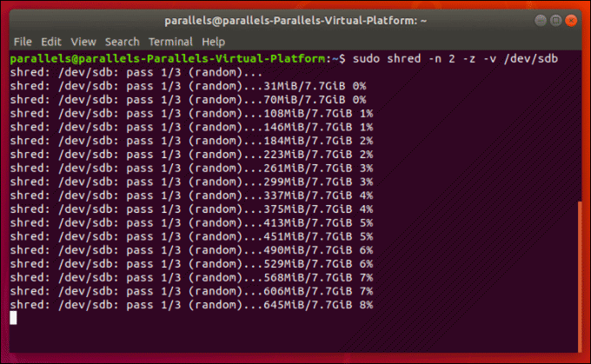
Task: Click the 337MiB 4% output line
Action: [x=191, y=195]
